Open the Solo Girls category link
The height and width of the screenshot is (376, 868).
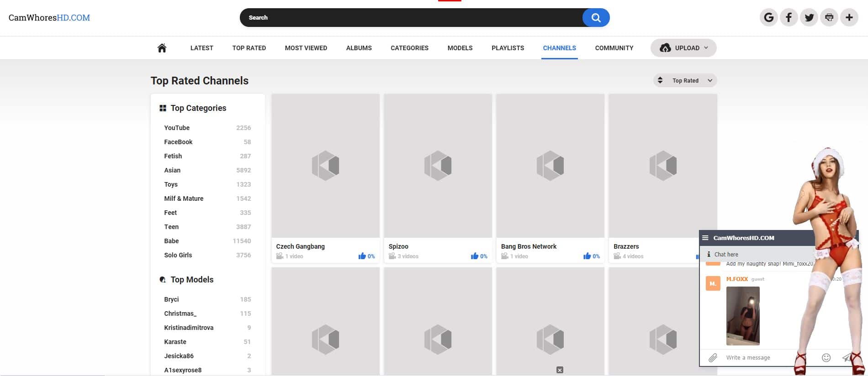(178, 255)
